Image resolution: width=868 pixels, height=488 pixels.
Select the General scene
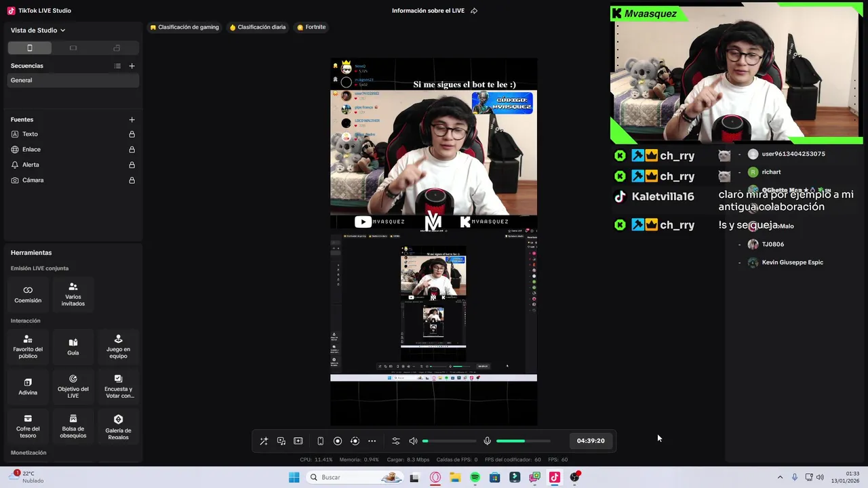tap(73, 80)
